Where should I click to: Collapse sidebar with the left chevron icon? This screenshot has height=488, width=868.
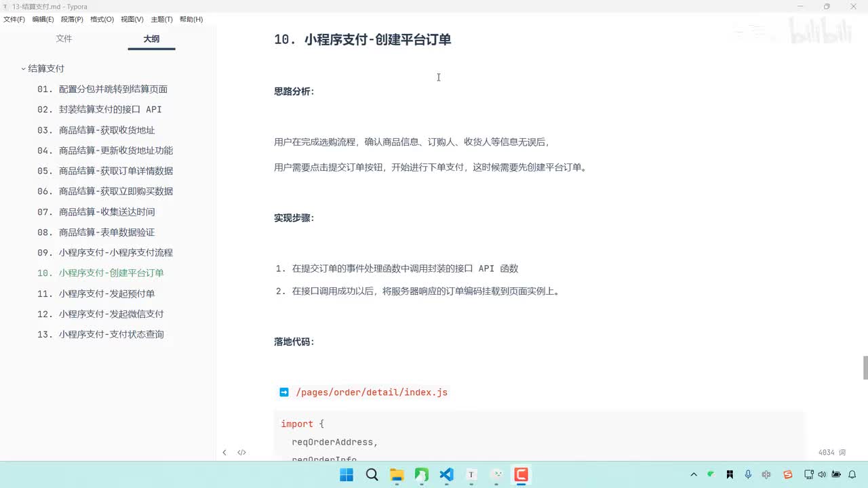click(224, 452)
